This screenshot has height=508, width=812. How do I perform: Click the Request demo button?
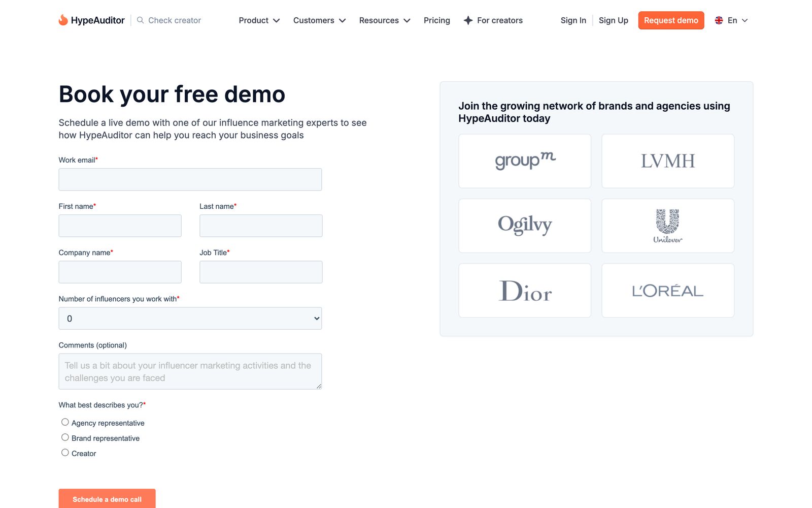click(x=671, y=20)
